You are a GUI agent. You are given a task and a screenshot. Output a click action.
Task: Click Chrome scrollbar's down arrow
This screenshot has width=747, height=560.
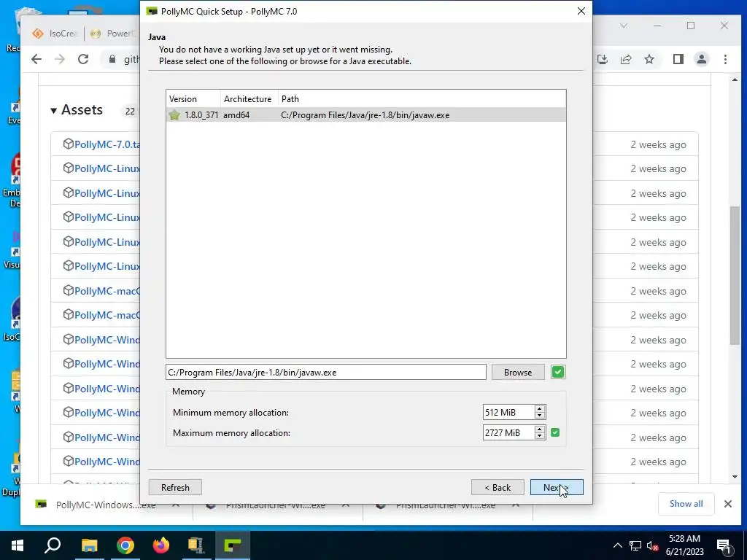[x=735, y=477]
